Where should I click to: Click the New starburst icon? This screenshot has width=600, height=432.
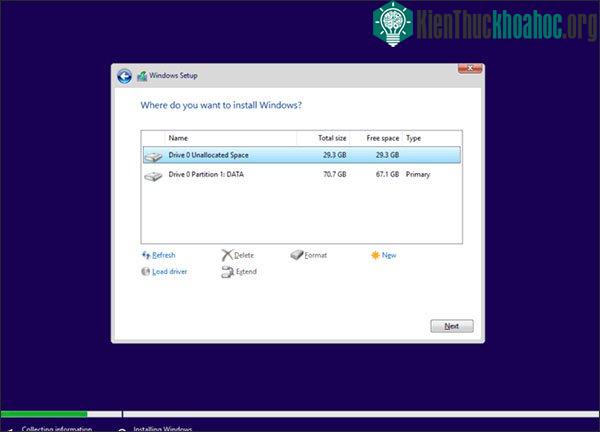pos(375,255)
